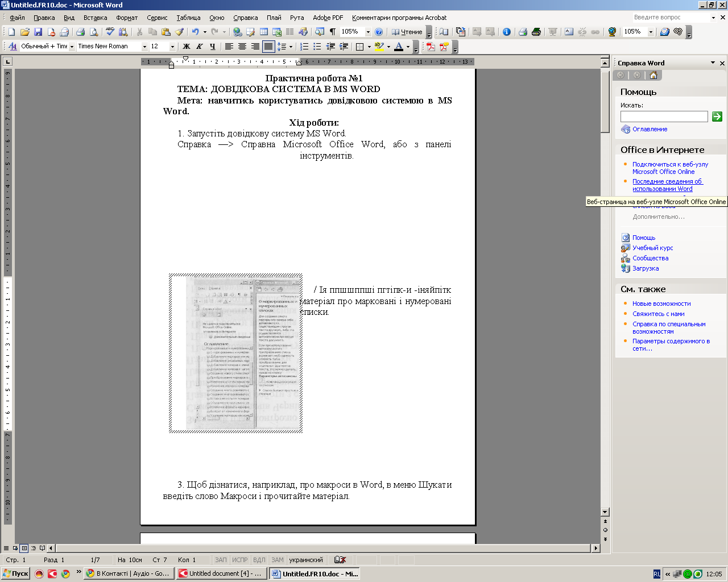Screen dimensions: 728x582
Task: Increase the paragraph indent
Action: 344,47
